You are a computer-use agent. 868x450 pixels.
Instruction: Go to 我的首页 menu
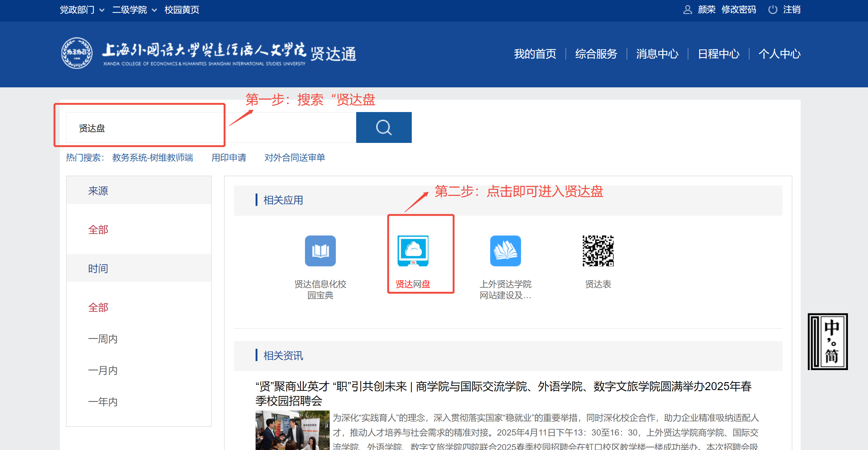pos(535,54)
